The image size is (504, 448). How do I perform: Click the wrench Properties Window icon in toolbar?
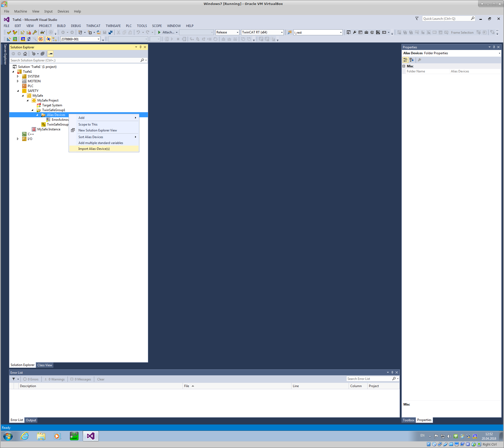click(x=355, y=32)
